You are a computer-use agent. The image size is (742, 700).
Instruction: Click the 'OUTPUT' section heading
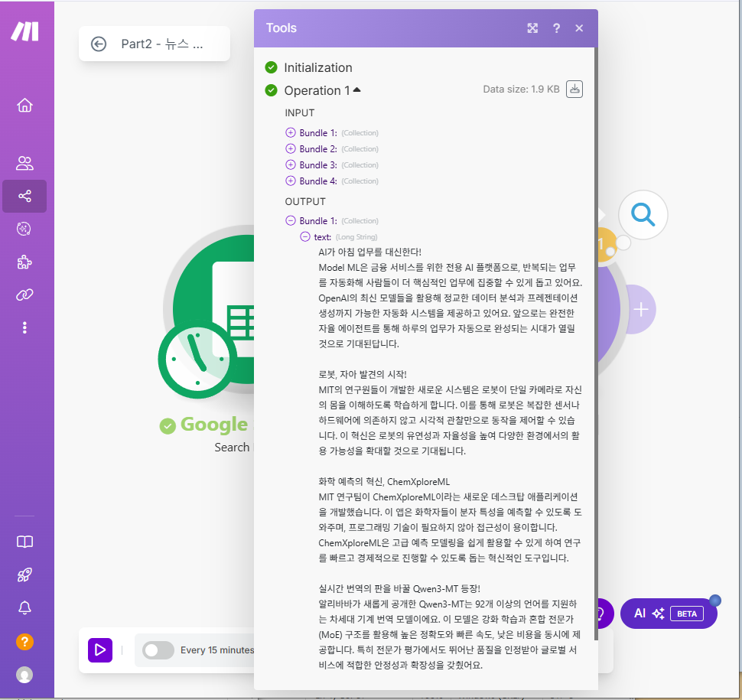(x=305, y=202)
